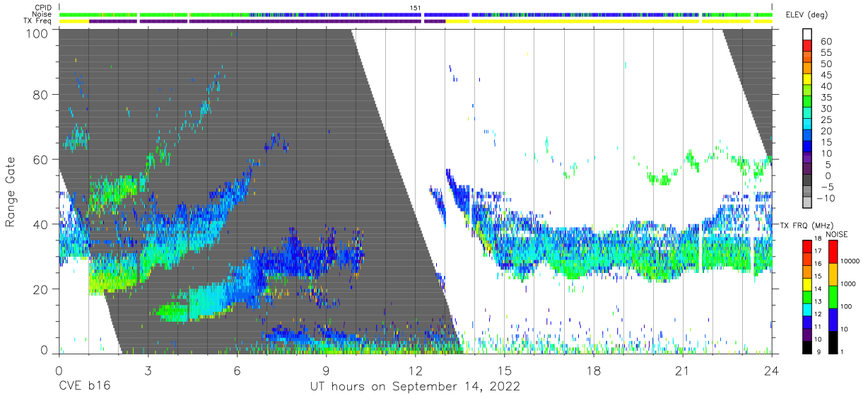Click the 'CVE b16' radar label
This screenshot has width=868, height=401.
84,387
